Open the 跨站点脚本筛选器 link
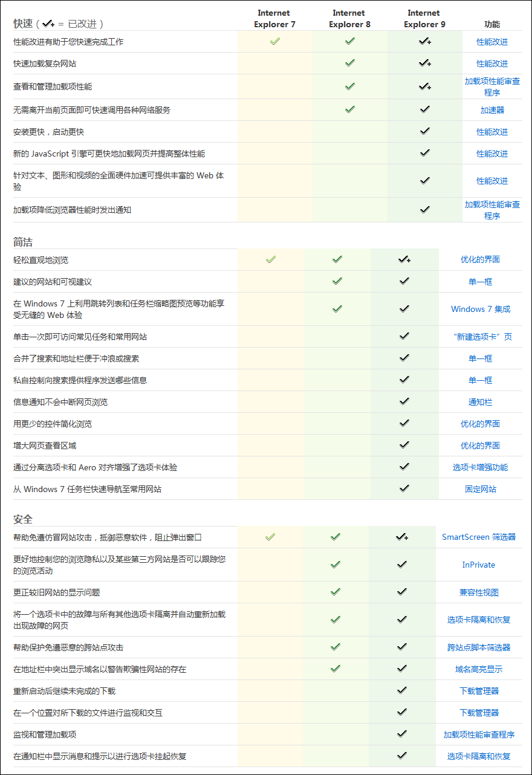The image size is (532, 775). tap(479, 647)
